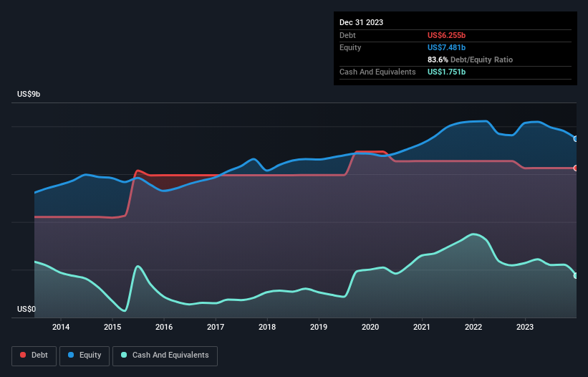Click the Debt endpoint marker at Dec 2023

[x=576, y=168]
